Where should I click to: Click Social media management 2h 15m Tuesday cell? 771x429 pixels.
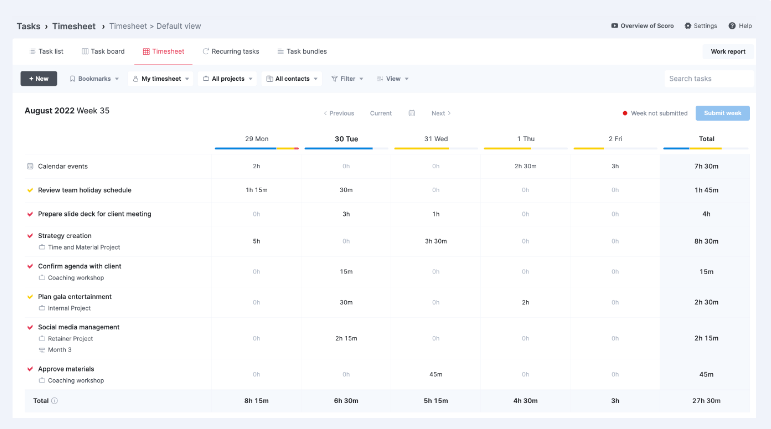pos(346,338)
